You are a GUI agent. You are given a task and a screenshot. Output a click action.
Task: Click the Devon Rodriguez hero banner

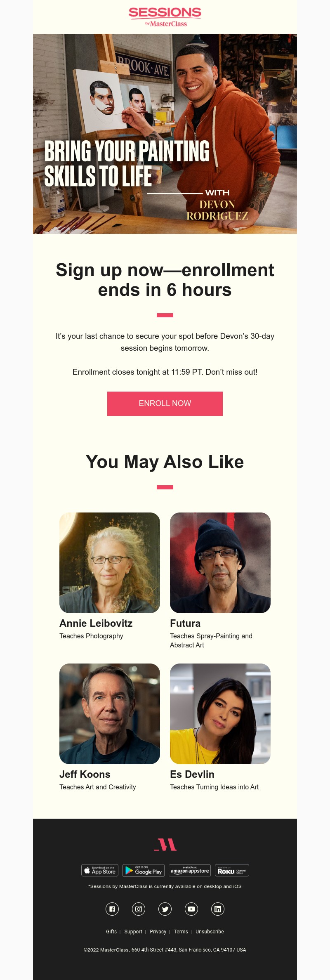point(165,134)
